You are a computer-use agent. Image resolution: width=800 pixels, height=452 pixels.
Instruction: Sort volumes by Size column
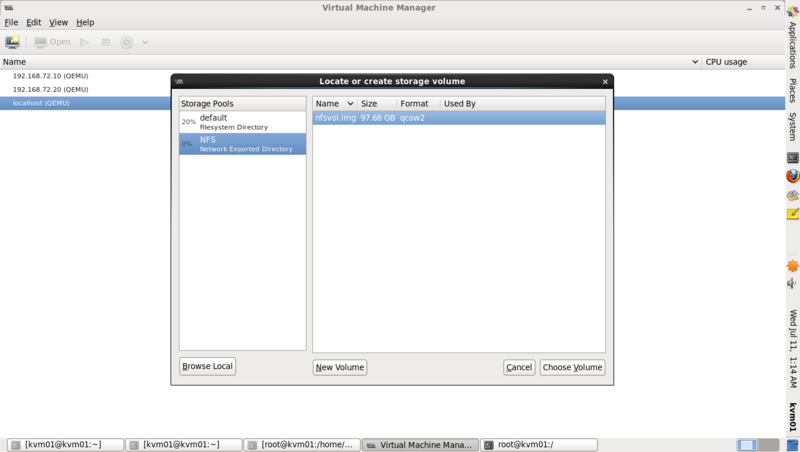[x=377, y=104]
